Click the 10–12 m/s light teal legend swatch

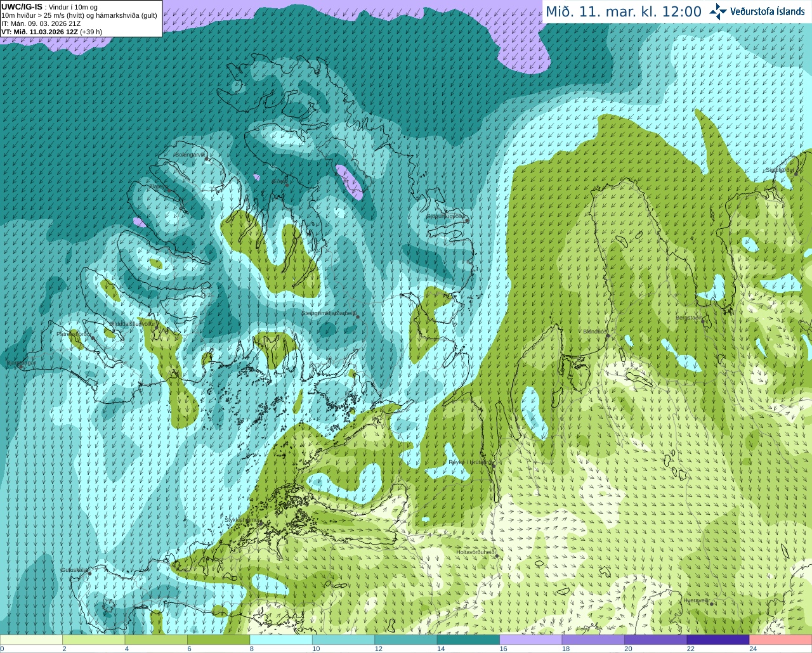coord(344,640)
